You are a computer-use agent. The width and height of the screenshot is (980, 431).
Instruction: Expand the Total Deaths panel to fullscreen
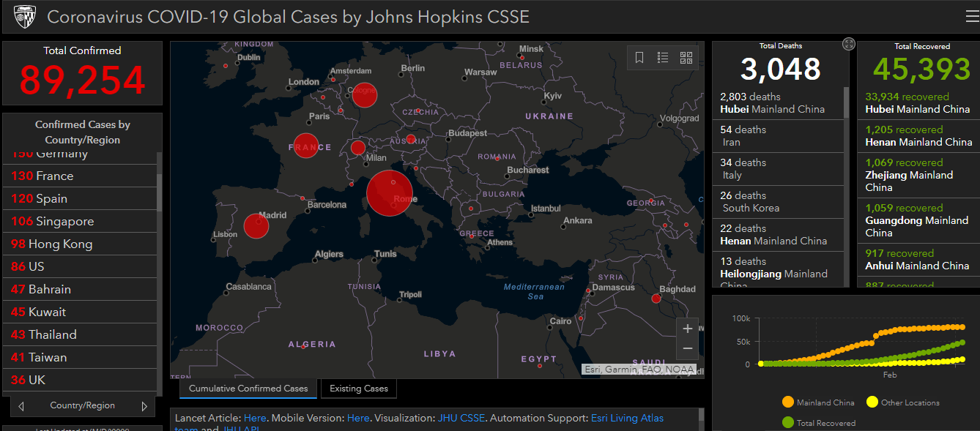click(848, 44)
